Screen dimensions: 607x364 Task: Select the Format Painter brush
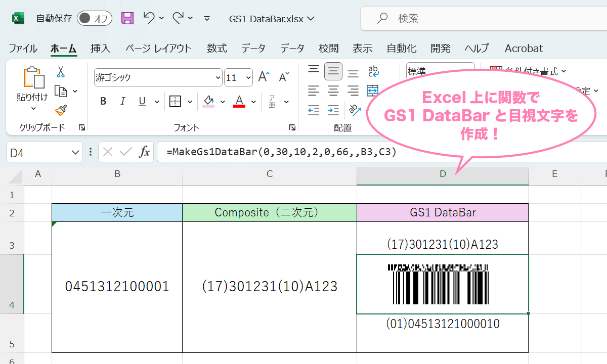[x=61, y=110]
